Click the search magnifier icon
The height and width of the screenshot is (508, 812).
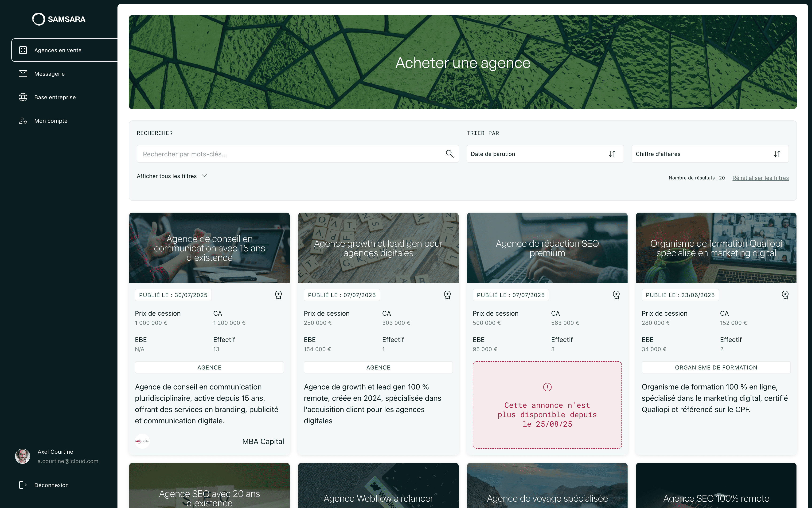click(x=450, y=154)
